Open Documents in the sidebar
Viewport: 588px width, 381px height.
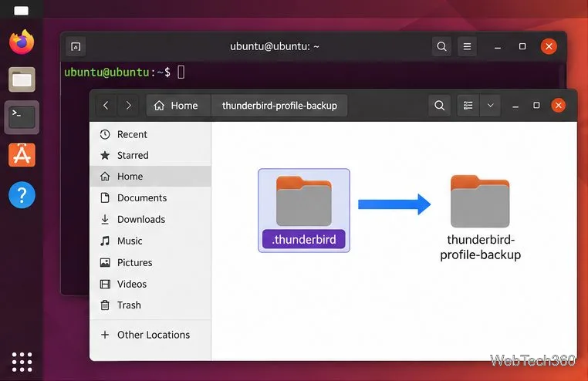click(150, 197)
